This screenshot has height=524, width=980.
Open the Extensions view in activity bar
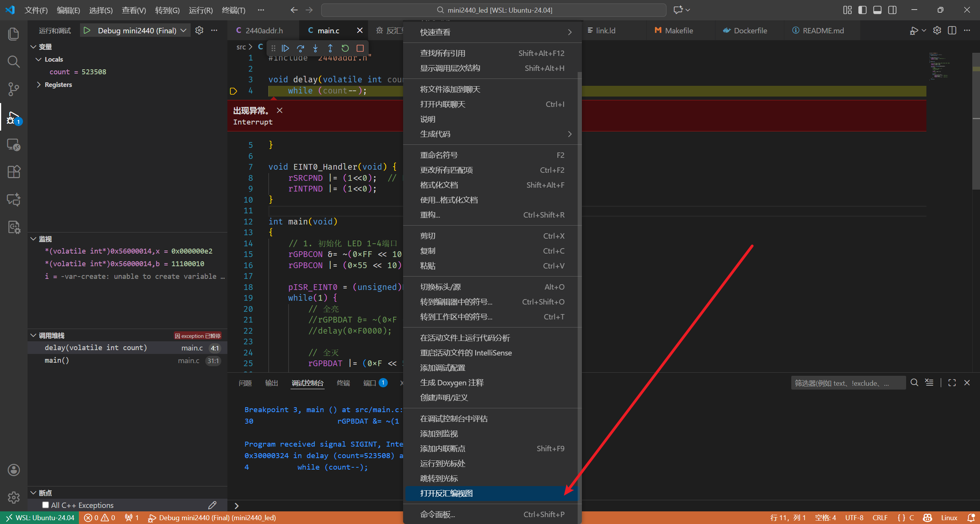tap(14, 172)
